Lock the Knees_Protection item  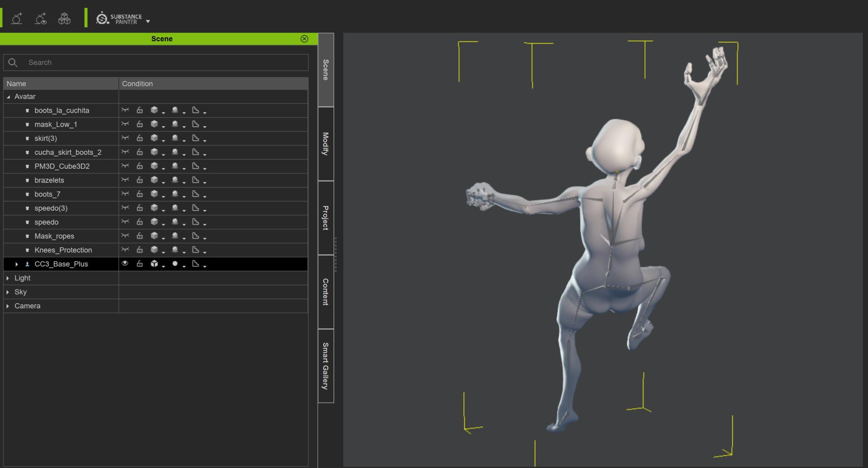140,250
